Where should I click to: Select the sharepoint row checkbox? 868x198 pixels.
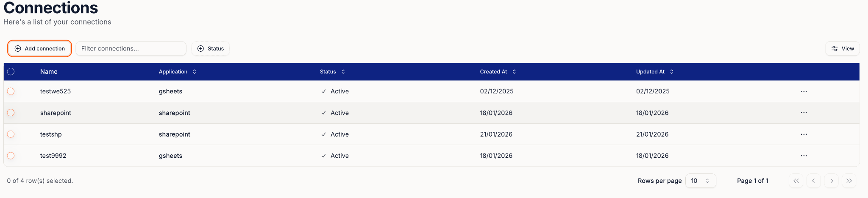point(11,112)
